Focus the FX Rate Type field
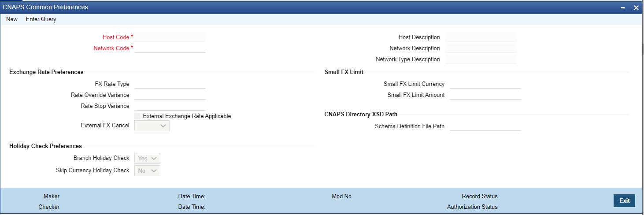 pos(170,84)
